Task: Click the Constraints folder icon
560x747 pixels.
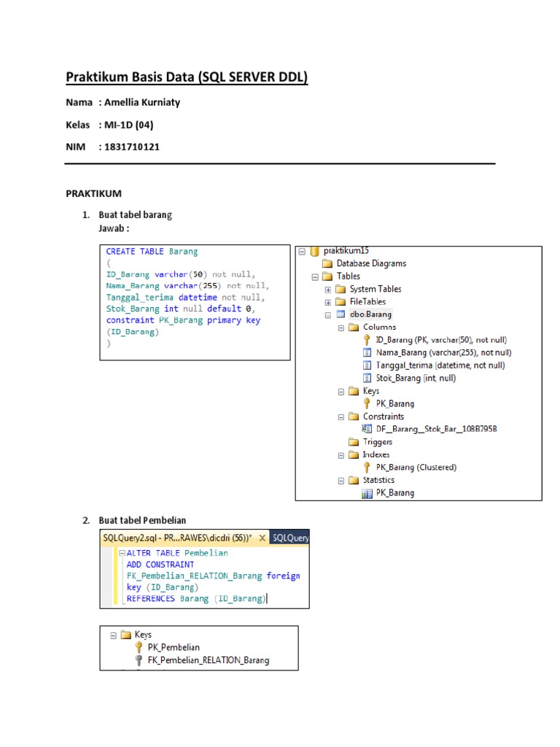Action: click(354, 417)
